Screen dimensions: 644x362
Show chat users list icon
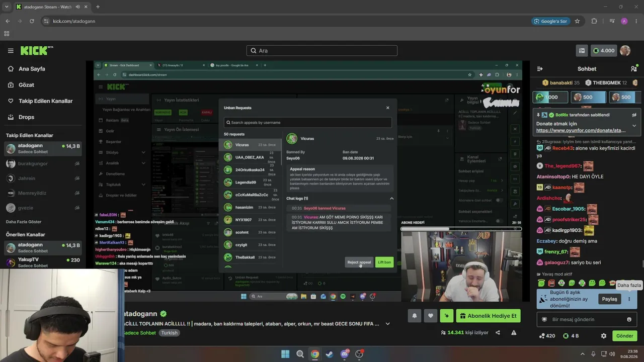(x=633, y=69)
